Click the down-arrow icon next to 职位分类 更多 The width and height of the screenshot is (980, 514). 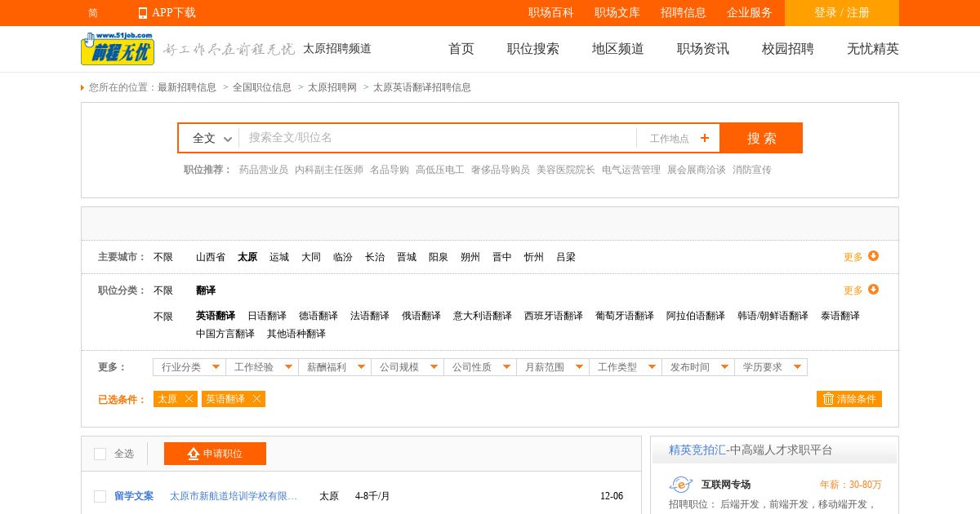pos(874,290)
